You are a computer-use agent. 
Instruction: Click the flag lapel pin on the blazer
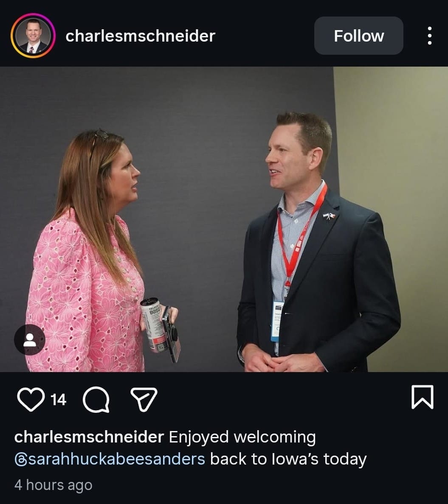(329, 216)
